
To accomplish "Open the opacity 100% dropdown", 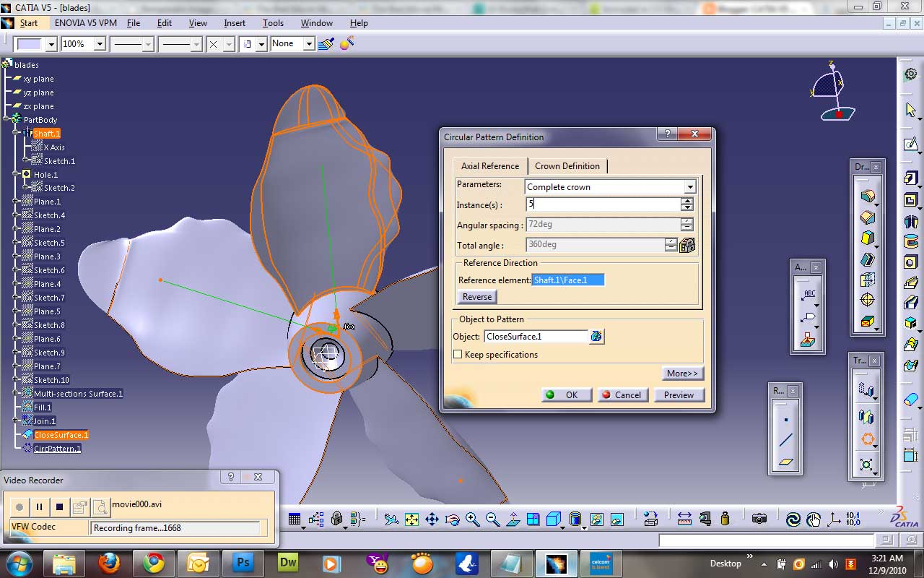I will 100,44.
